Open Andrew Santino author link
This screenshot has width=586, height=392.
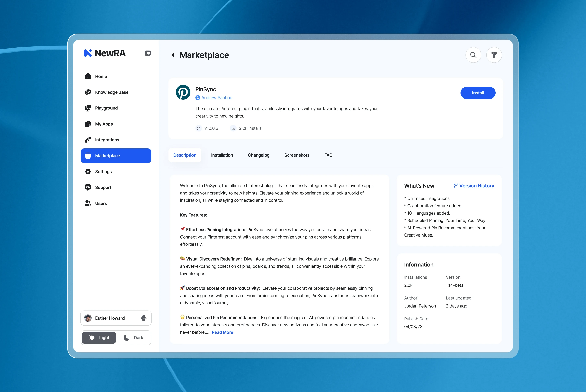point(217,98)
